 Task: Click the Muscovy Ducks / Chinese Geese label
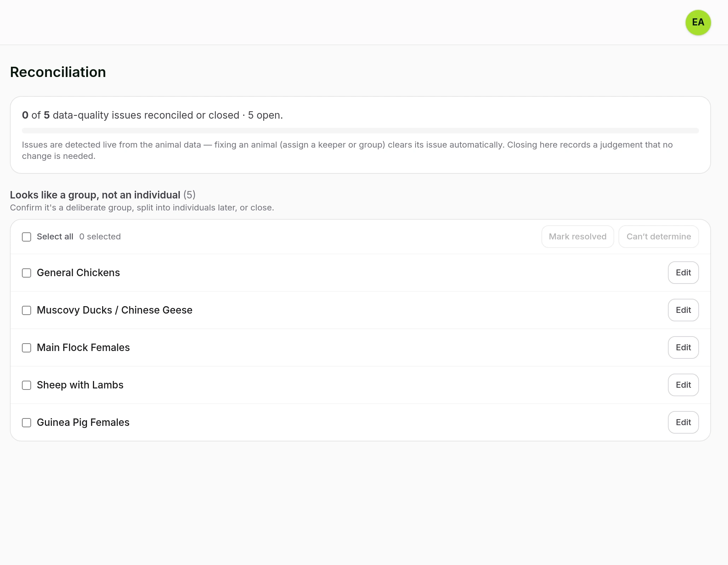click(x=115, y=310)
